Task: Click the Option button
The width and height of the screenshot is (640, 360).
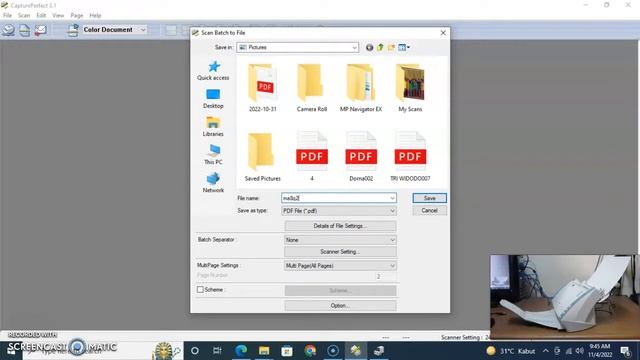Action: 340,305
